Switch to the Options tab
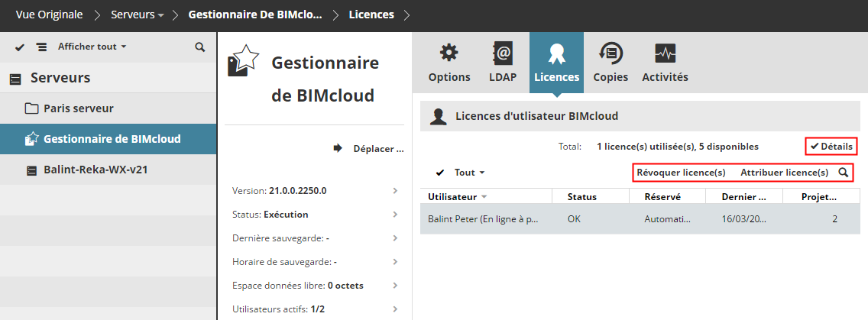This screenshot has height=320, width=868. pos(449,63)
